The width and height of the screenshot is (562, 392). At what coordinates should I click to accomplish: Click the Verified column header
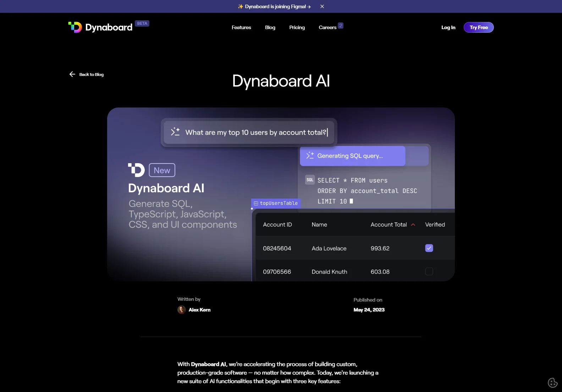pyautogui.click(x=435, y=225)
